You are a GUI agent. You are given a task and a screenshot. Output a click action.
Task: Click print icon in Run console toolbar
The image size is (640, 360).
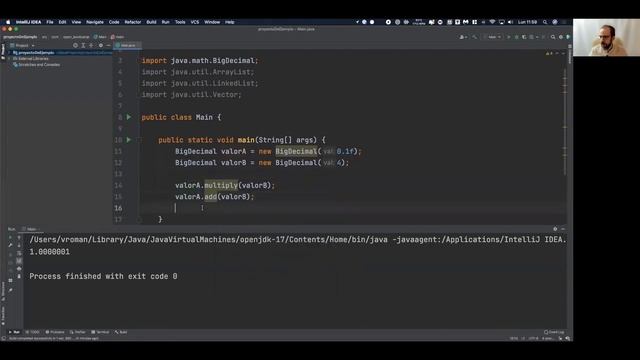(x=19, y=269)
